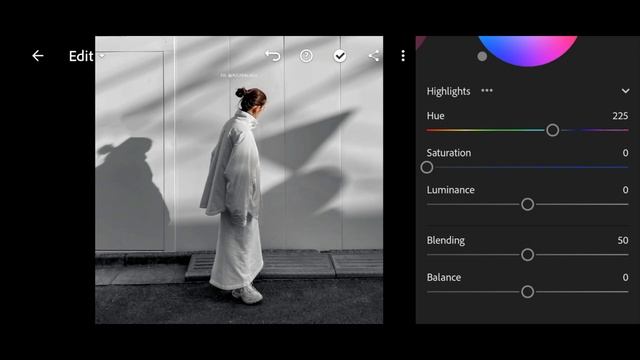Collapse the Highlights section chevron
Viewport: 640px width, 360px height.
(625, 91)
